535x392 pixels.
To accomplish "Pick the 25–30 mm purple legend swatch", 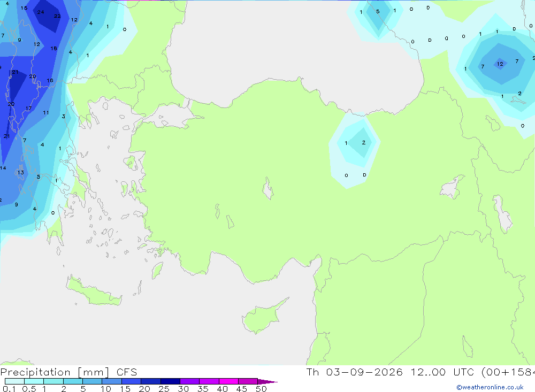I will click(170, 381).
